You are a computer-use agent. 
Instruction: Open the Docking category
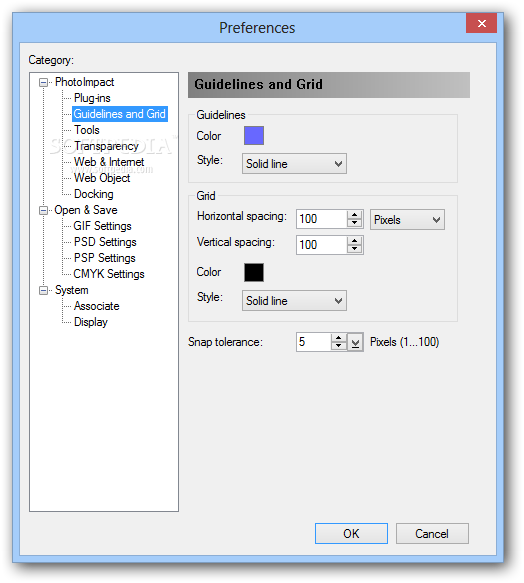point(94,194)
